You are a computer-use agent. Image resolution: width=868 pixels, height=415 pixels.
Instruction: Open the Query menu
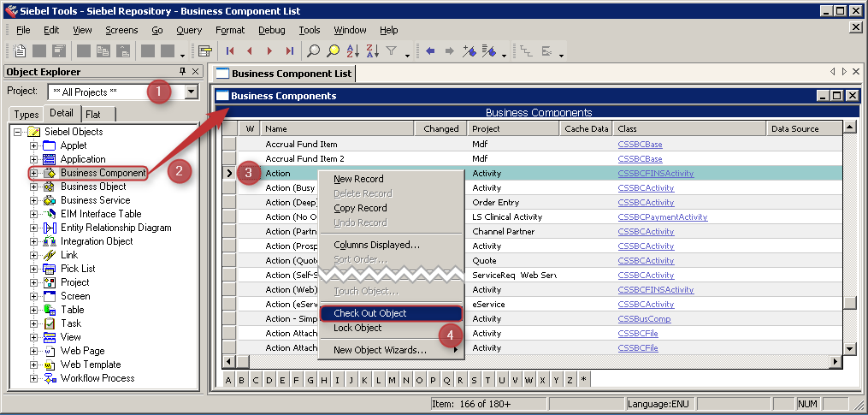pyautogui.click(x=189, y=30)
